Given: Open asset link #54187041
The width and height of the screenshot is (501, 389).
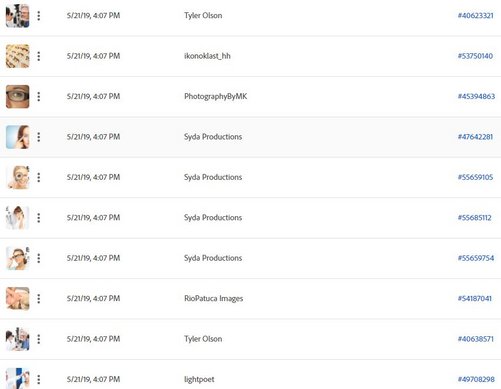Looking at the screenshot, I should pyautogui.click(x=474, y=298).
